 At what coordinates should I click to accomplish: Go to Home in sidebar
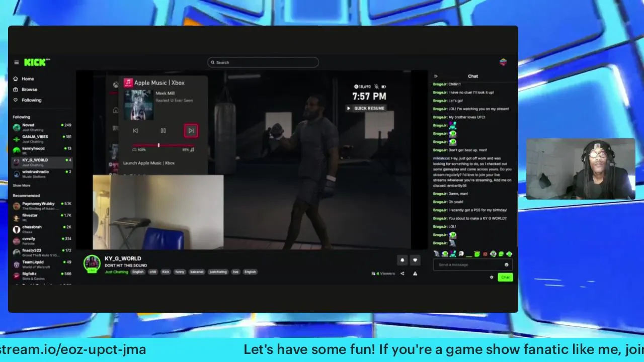(28, 79)
